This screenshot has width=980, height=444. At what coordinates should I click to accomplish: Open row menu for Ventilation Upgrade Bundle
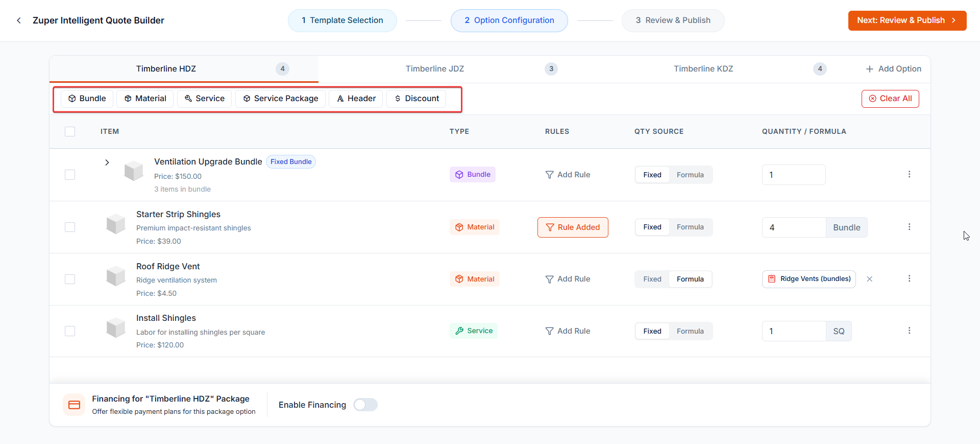909,174
